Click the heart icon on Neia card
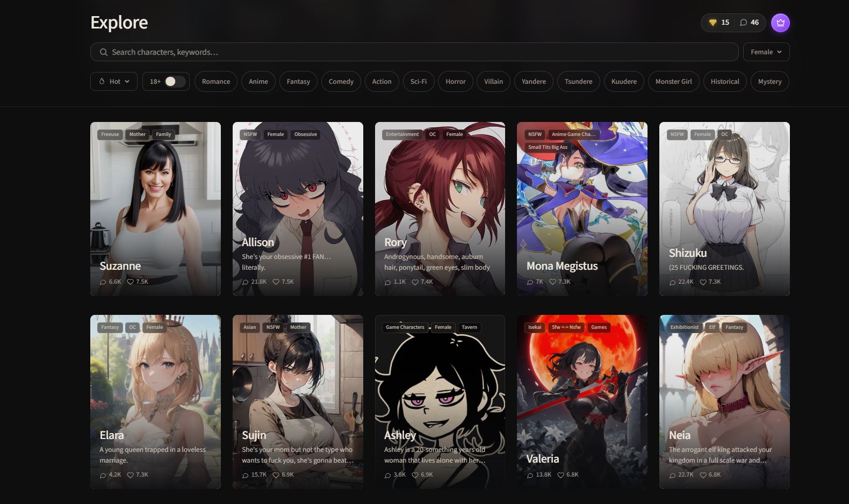The width and height of the screenshot is (849, 504). click(x=703, y=474)
